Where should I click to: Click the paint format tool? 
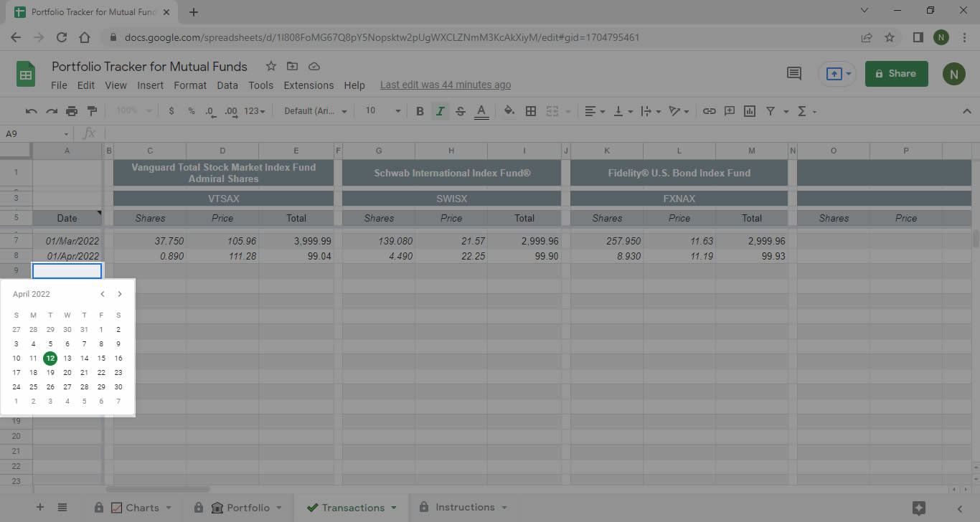point(92,111)
